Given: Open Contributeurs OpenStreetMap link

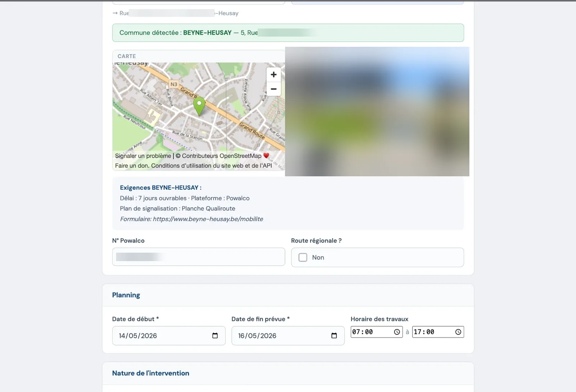Looking at the screenshot, I should (221, 156).
